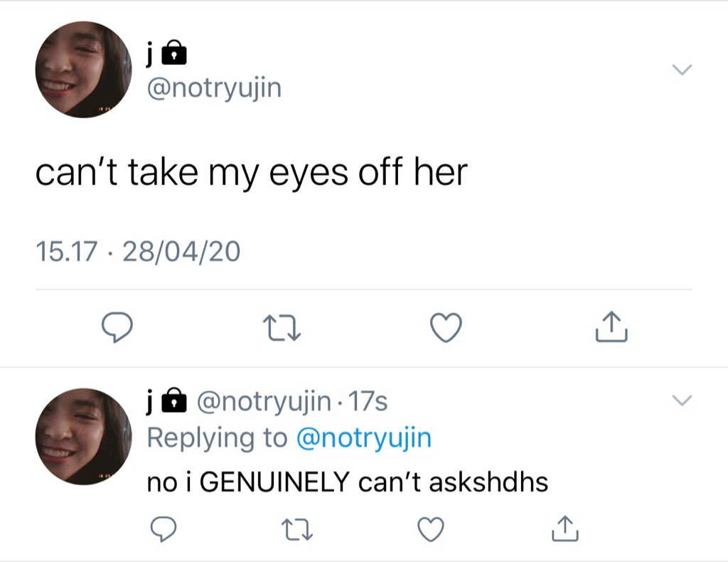The height and width of the screenshot is (562, 728).
Task: Open the main tweet options chevron
Action: click(682, 70)
